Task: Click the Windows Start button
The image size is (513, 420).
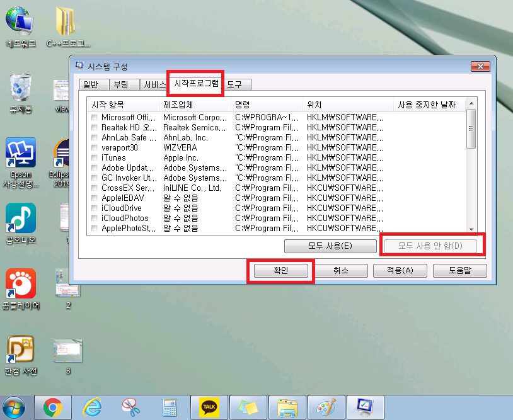Action: [x=14, y=407]
